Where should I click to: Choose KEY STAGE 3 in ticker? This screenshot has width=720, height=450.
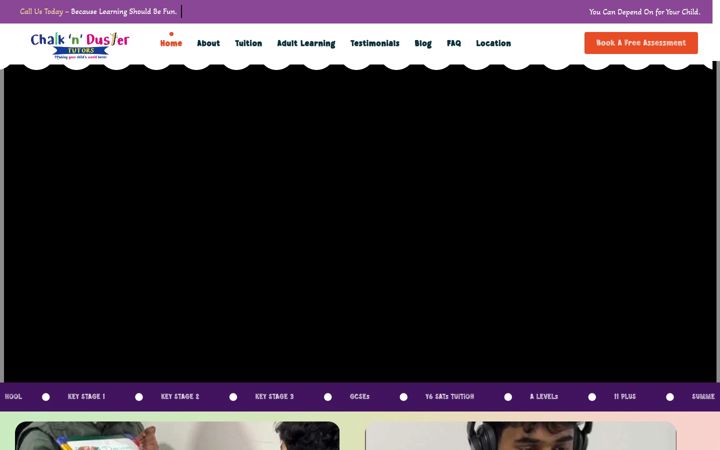click(x=274, y=396)
